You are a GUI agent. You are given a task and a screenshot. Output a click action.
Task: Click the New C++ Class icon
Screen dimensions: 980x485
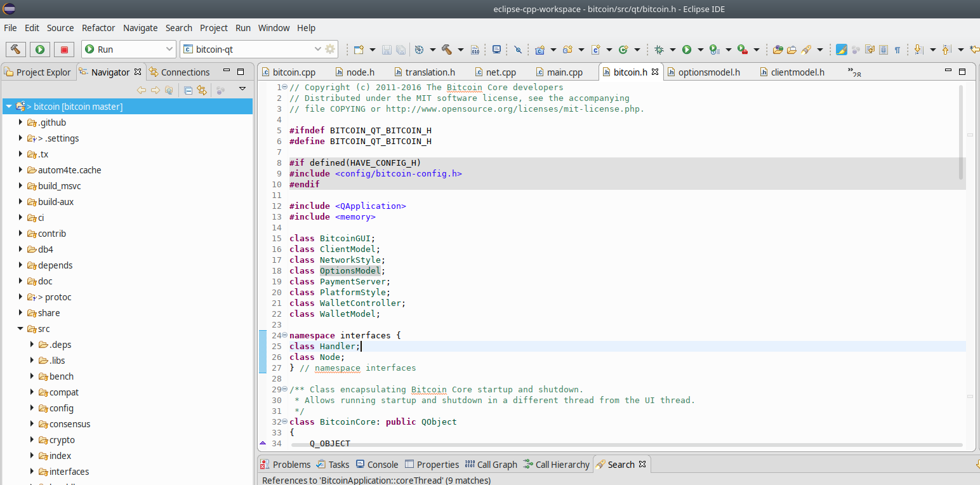623,49
